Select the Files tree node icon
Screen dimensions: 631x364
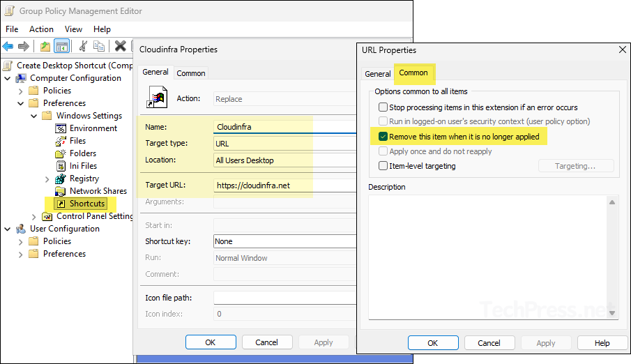pos(61,141)
